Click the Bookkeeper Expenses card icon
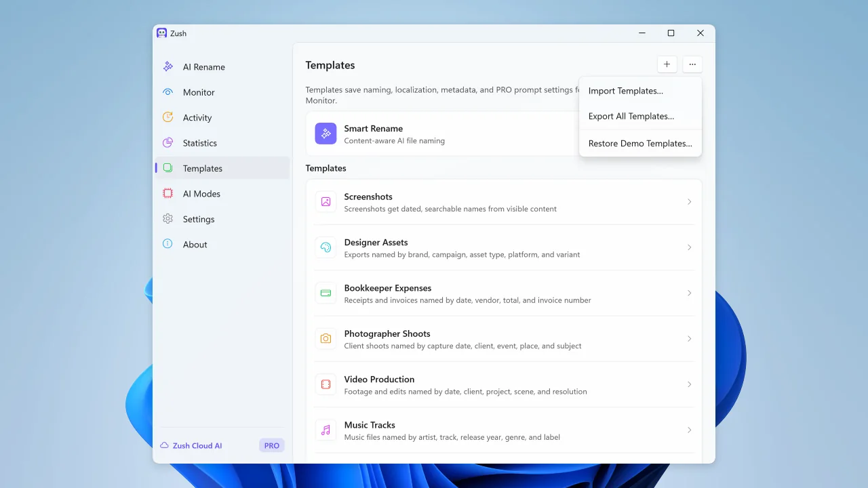 coord(325,293)
